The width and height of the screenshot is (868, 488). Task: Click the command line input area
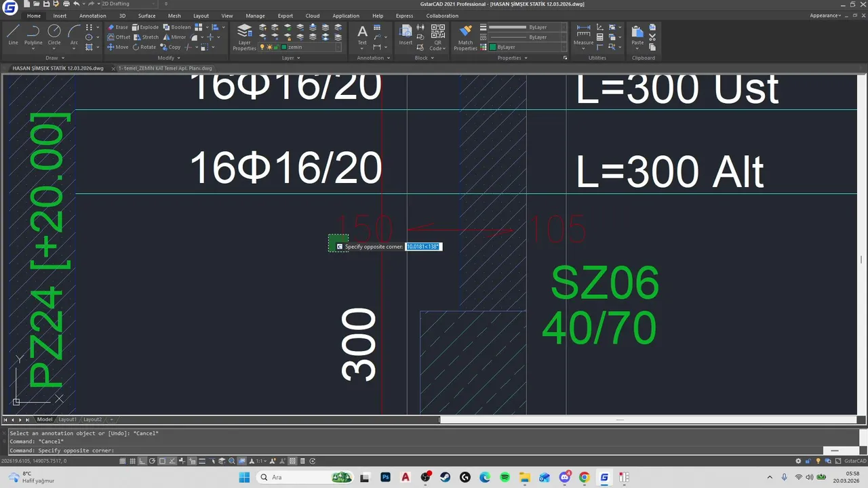(414, 451)
